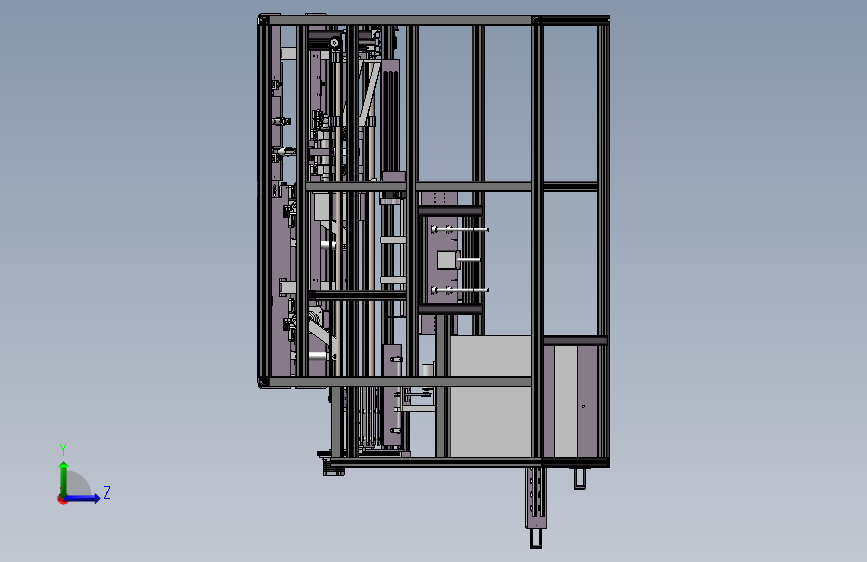This screenshot has height=562, width=867.
Task: Select the tall extended leg below frame
Action: pos(535,507)
